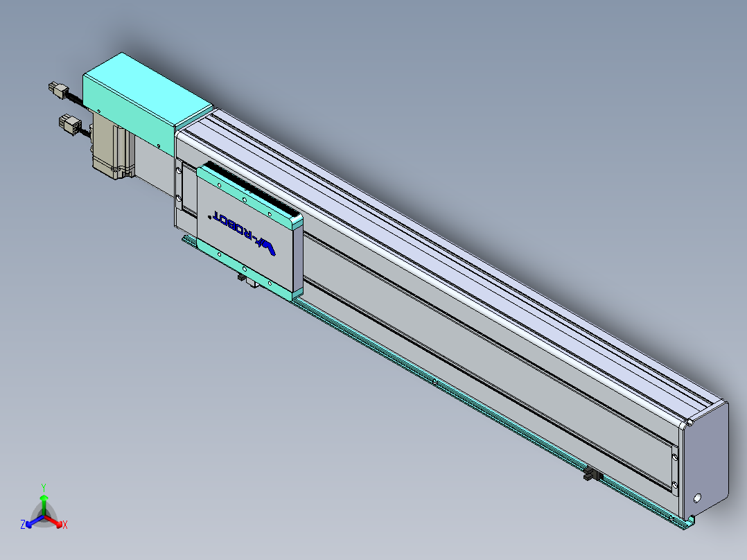Select the slider carriage with the ROBOT logo
Image resolution: width=747 pixels, height=560 pixels.
point(249,231)
